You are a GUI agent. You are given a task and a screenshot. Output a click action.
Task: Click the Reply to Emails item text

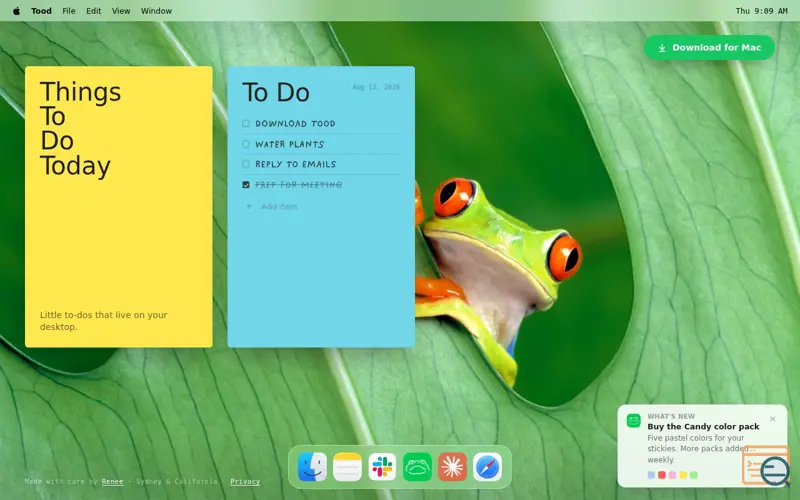point(295,164)
